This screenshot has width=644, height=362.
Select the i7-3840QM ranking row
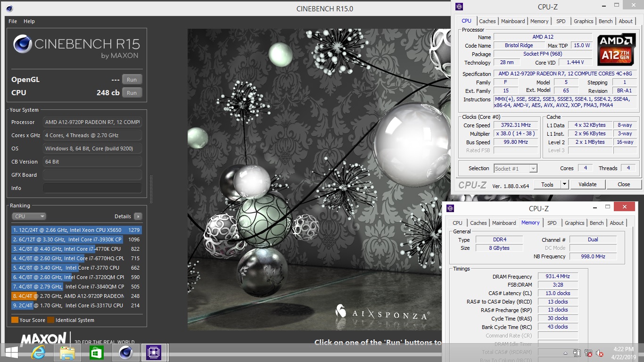(x=77, y=287)
